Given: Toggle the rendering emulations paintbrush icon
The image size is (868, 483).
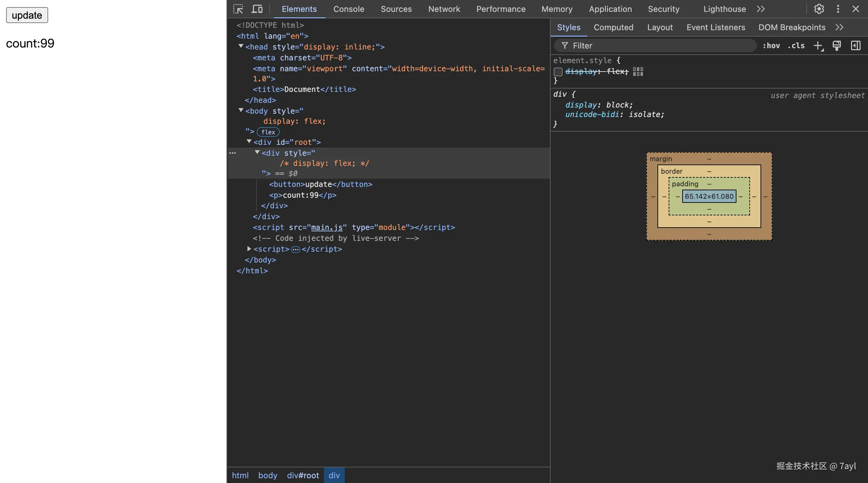Looking at the screenshot, I should [x=837, y=46].
